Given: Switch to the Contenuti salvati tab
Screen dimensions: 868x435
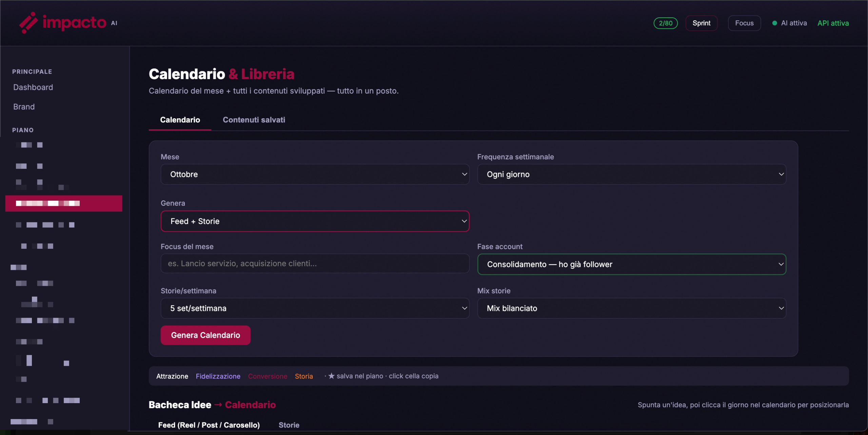Looking at the screenshot, I should pos(254,120).
